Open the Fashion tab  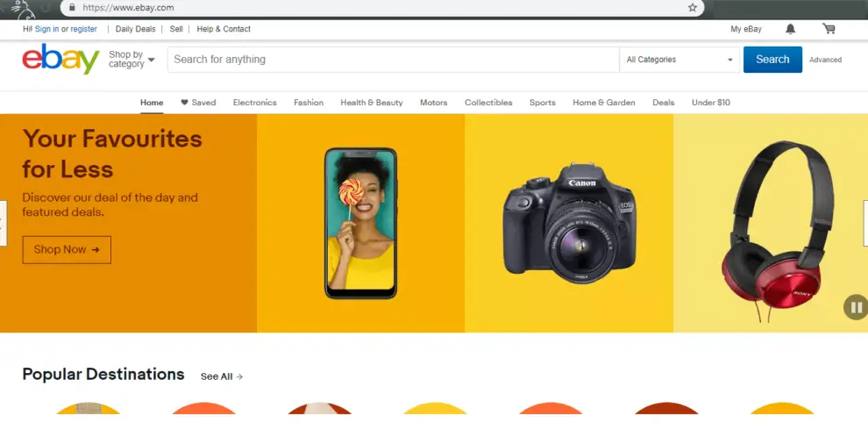click(x=309, y=103)
